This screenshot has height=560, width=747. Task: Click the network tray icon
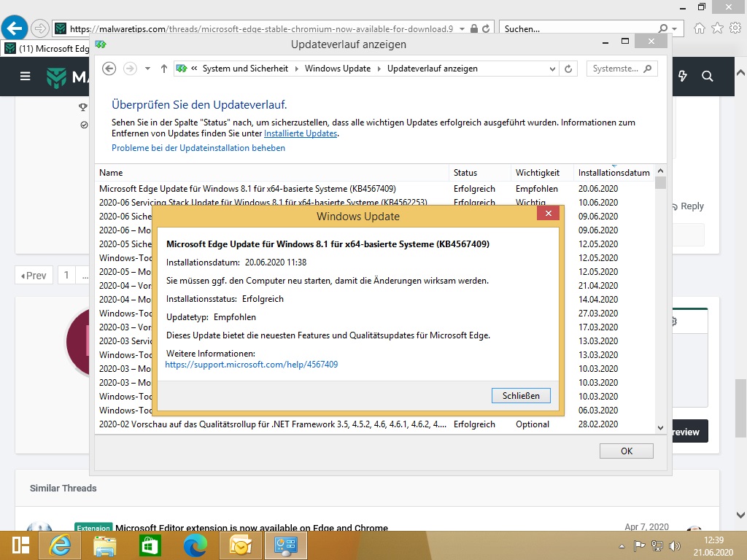pyautogui.click(x=657, y=546)
